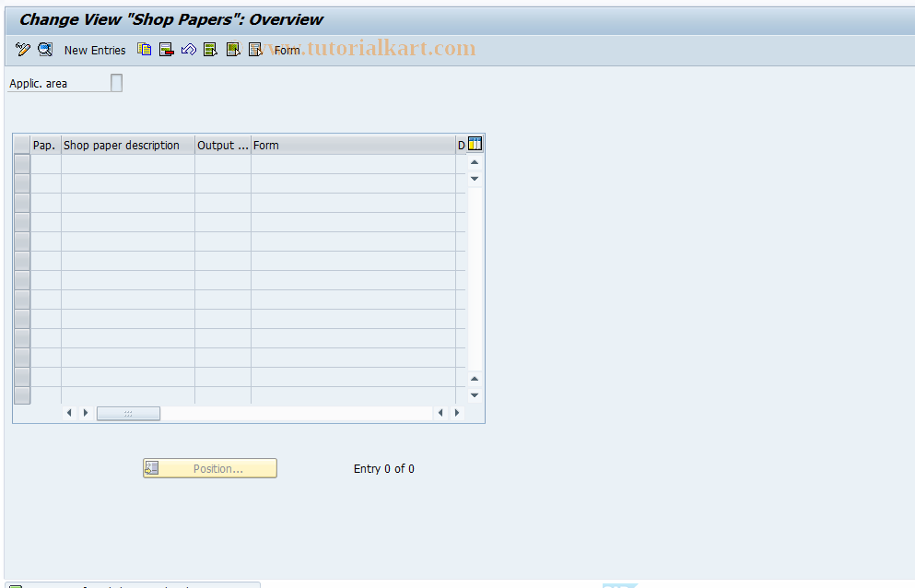Click horizontal scroll right arrow next to left arrow

(86, 413)
